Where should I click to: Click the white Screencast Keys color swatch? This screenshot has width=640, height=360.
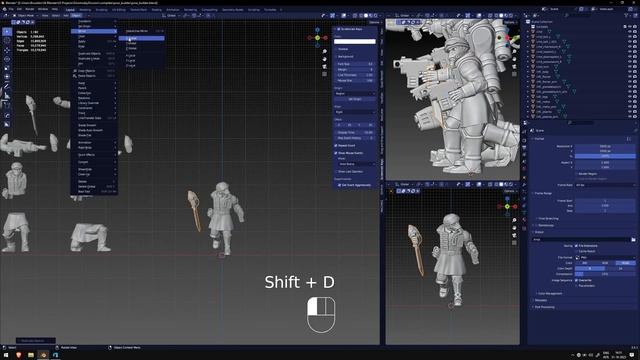click(355, 42)
